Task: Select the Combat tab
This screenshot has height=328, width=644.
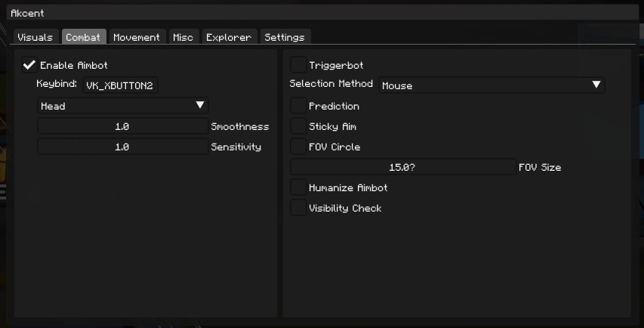Action: [x=83, y=37]
